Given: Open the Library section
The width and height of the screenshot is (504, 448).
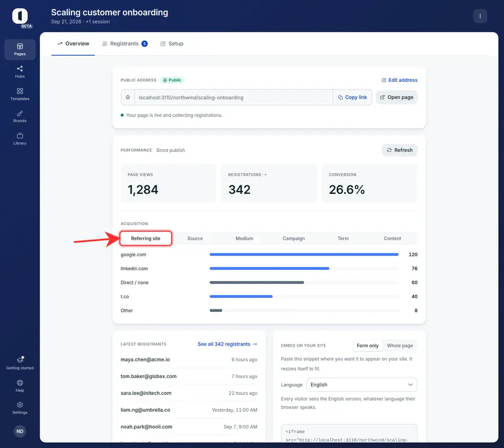Looking at the screenshot, I should point(20,139).
